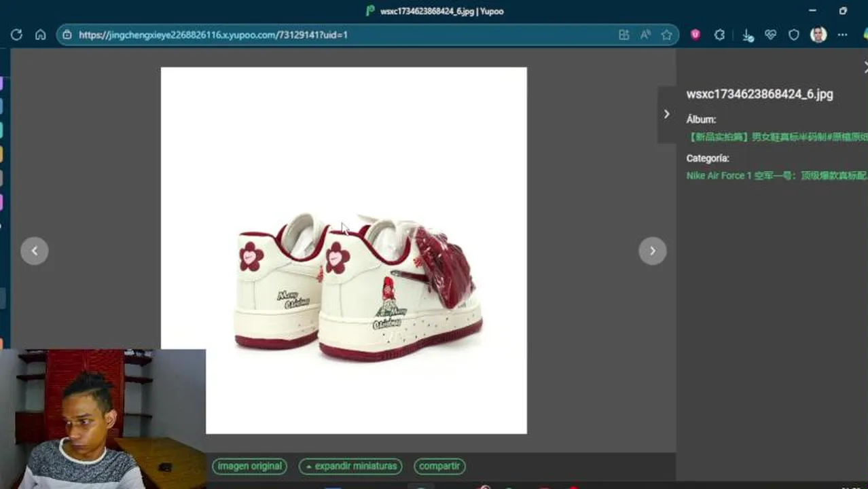Click file name wsxc1734623868424_6.jpg heading
Screen dimensions: 868x489
(759, 94)
